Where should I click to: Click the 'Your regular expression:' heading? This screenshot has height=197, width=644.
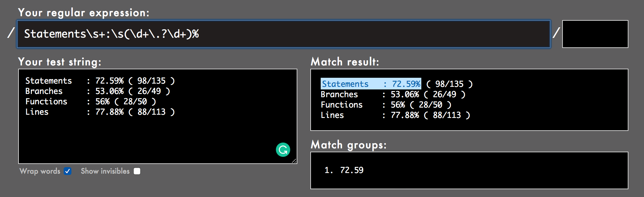coord(83,13)
